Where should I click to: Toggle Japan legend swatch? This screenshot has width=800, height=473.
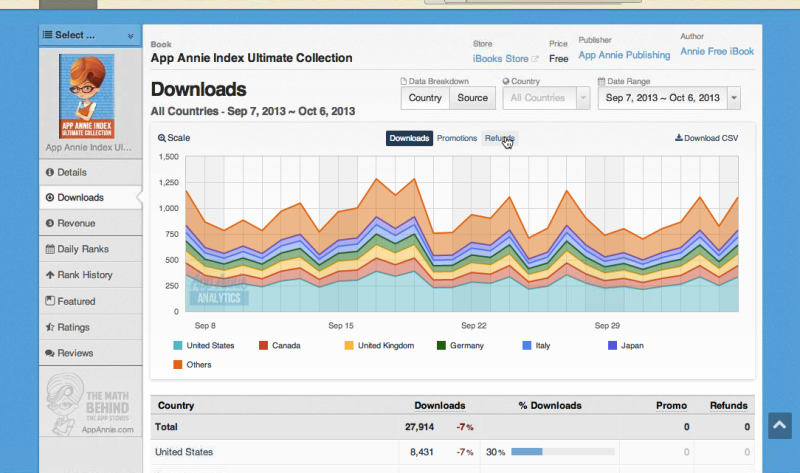[x=612, y=345]
